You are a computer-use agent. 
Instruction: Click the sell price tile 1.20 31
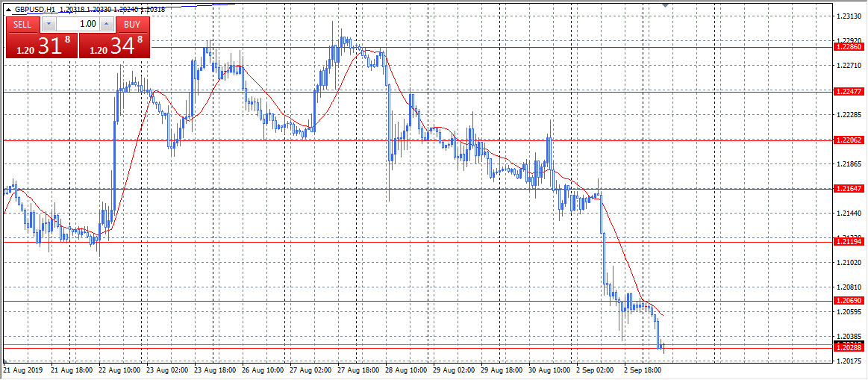tap(42, 46)
